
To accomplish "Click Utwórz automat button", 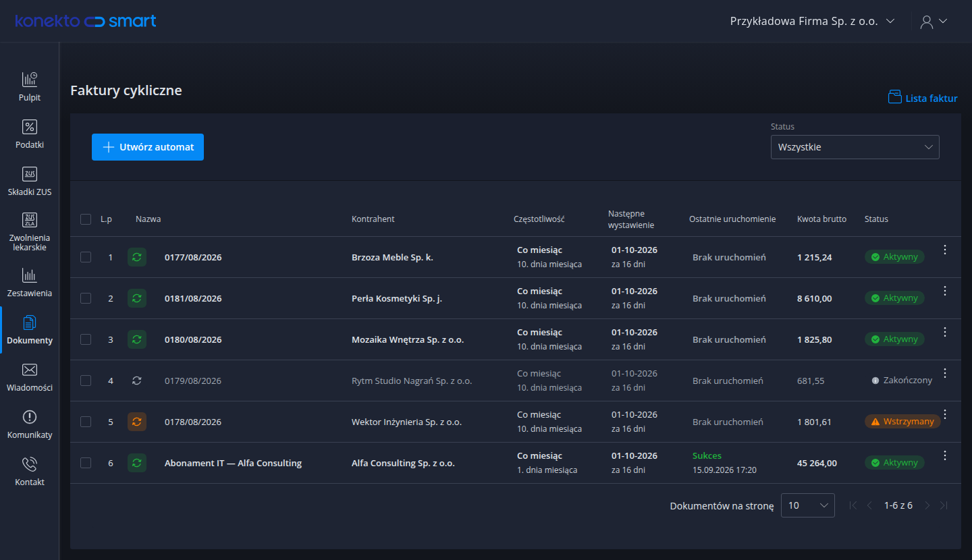I will [148, 147].
